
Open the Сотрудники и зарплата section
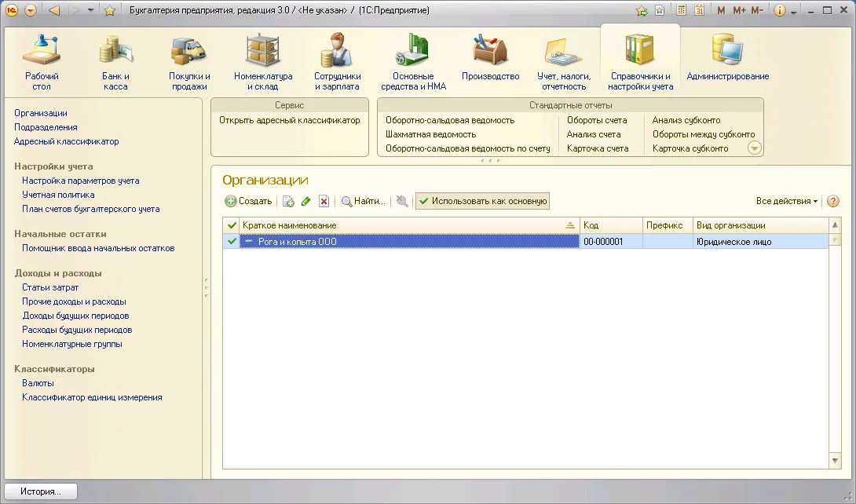coord(338,62)
